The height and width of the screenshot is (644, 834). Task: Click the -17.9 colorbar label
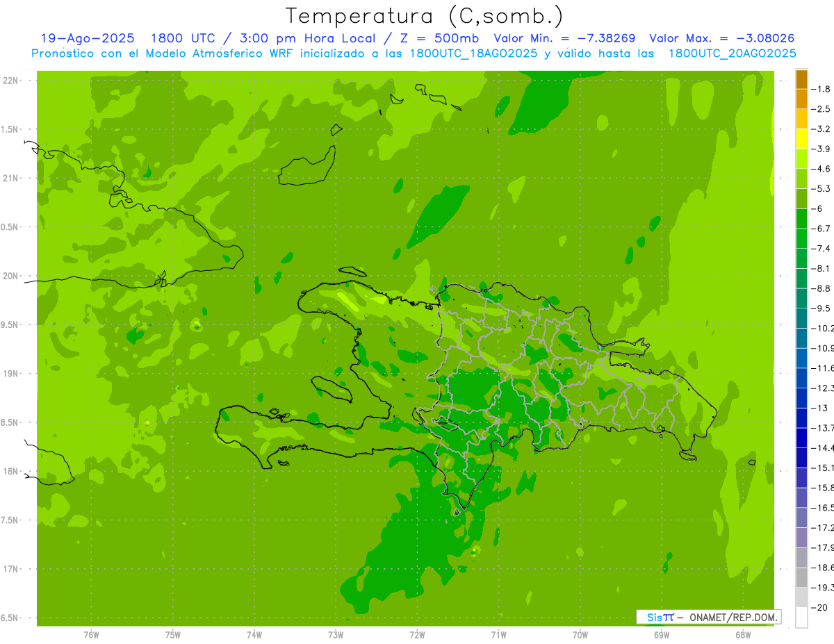(x=822, y=547)
